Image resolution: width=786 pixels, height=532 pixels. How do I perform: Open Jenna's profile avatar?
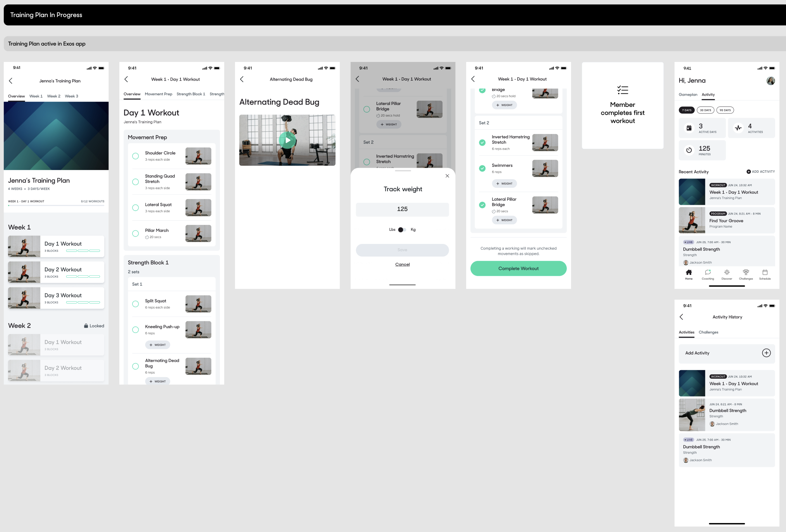pos(771,81)
